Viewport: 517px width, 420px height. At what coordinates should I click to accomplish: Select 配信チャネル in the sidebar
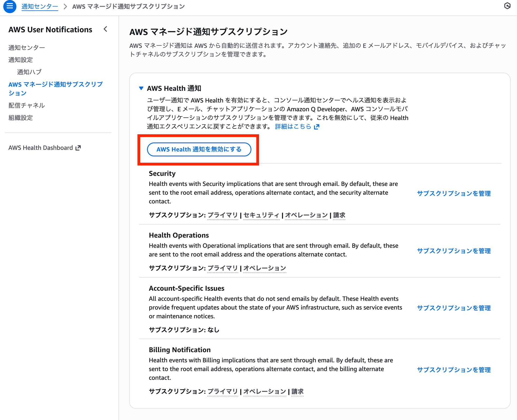click(26, 105)
